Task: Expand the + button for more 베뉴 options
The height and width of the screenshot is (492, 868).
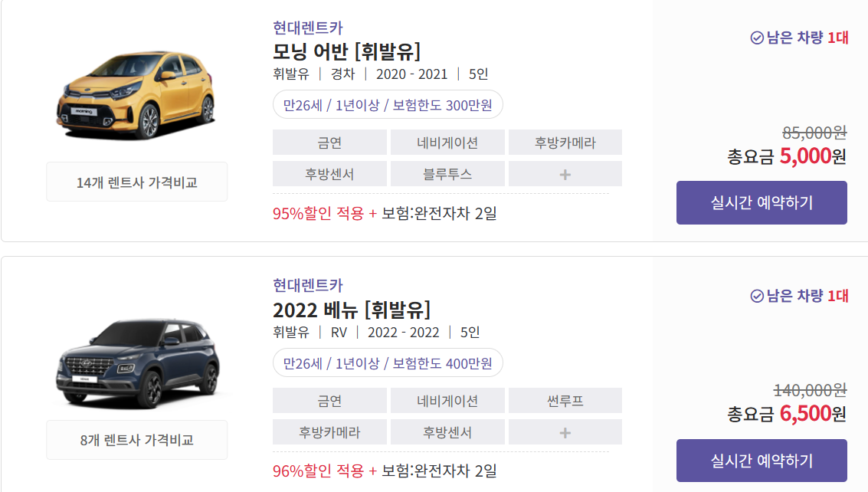Action: (x=565, y=431)
